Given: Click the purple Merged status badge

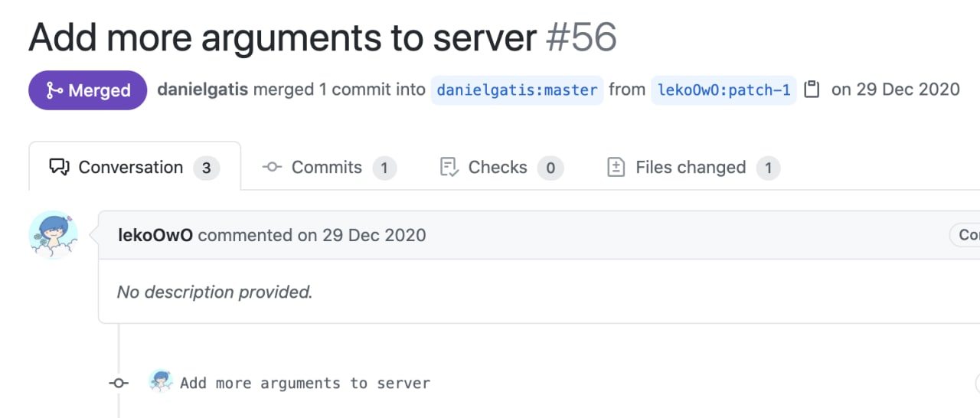Looking at the screenshot, I should (x=88, y=90).
